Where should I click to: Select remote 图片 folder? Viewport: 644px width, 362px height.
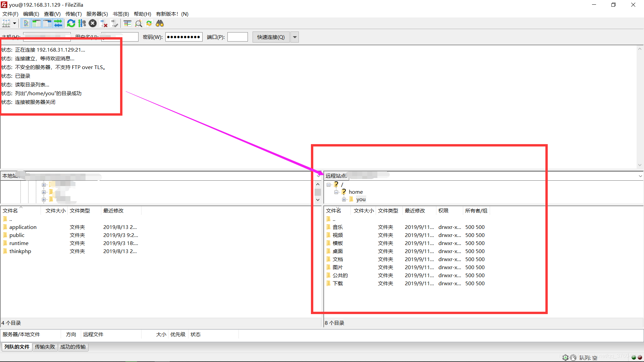[338, 267]
